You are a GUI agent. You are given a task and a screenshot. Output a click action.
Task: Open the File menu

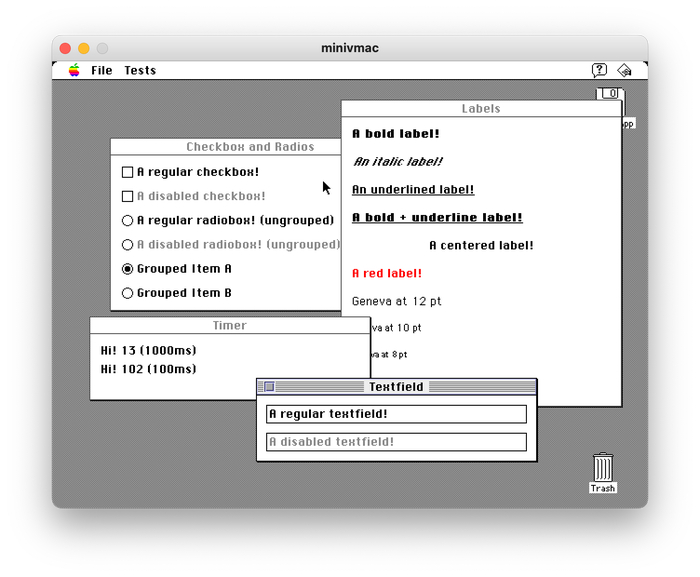[102, 70]
